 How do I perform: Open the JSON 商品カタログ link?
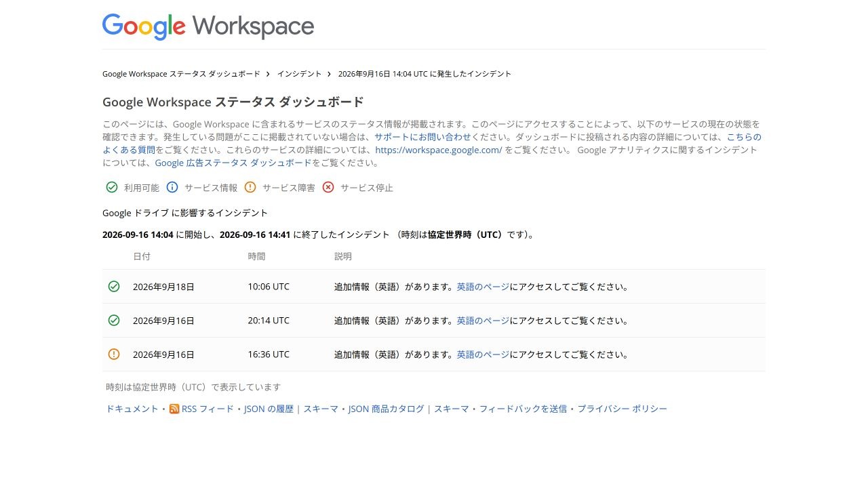(x=387, y=409)
